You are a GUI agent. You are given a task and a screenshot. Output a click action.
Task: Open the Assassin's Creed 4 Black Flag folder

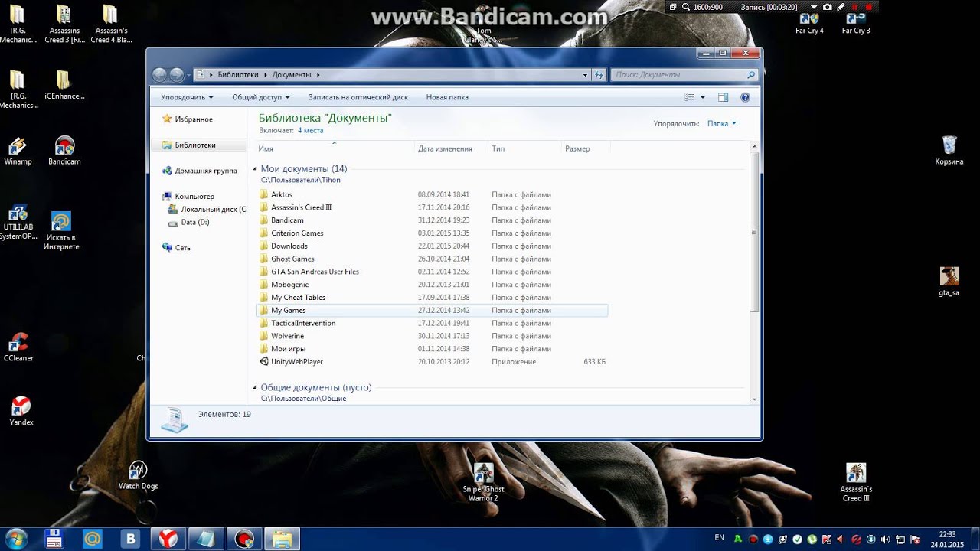(x=110, y=24)
